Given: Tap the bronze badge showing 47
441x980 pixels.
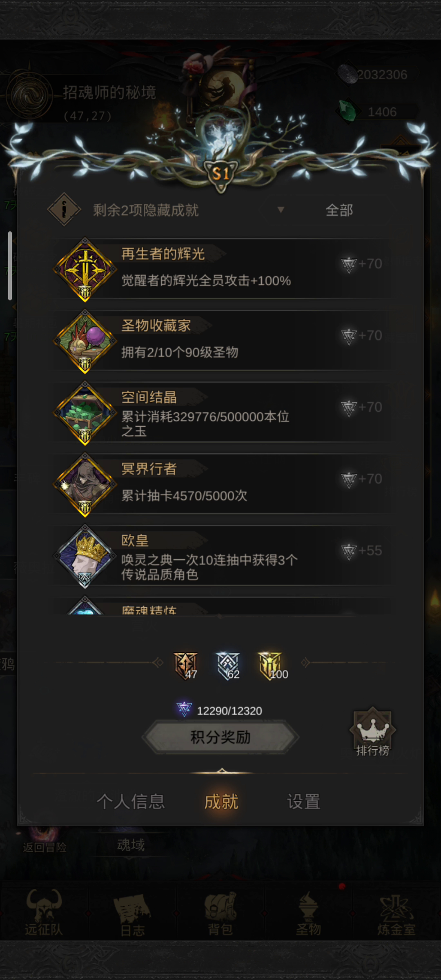Looking at the screenshot, I should coord(186,666).
